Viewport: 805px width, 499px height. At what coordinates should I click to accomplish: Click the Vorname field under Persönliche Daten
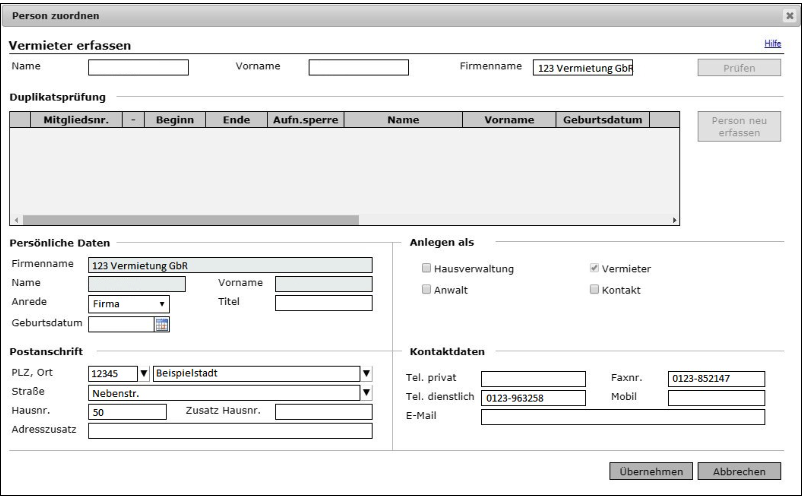[x=323, y=284]
